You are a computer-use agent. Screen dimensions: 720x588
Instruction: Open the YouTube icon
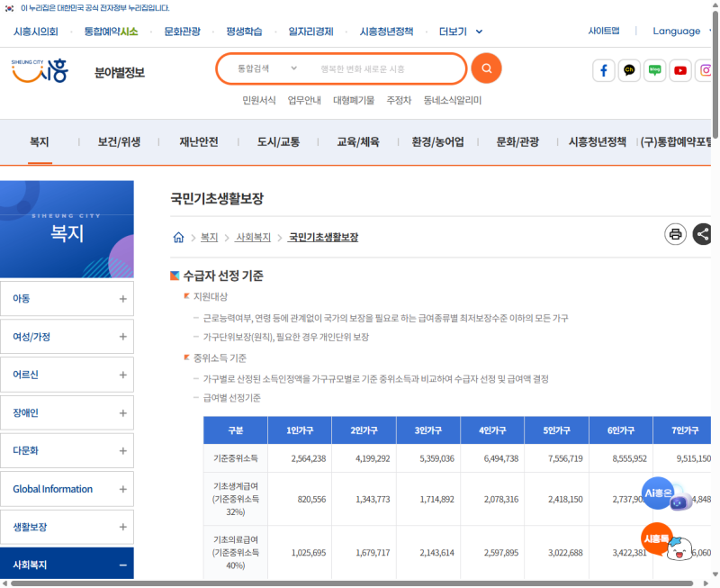point(680,70)
